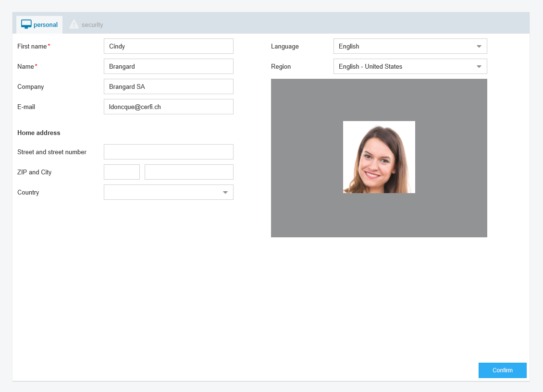Click the City input next to ZIP
543x392 pixels.
(189, 172)
